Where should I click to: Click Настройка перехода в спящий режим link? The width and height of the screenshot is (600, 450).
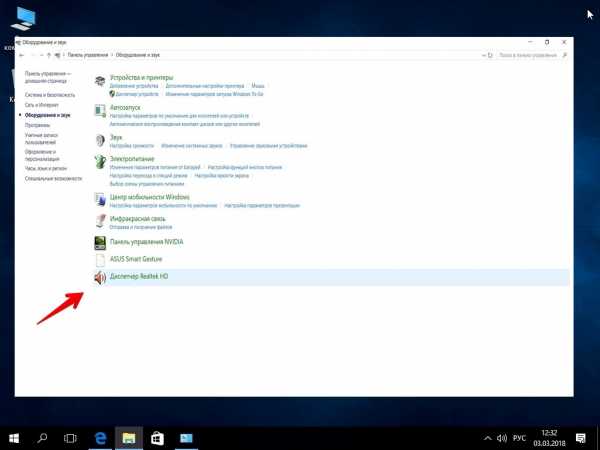tap(148, 175)
